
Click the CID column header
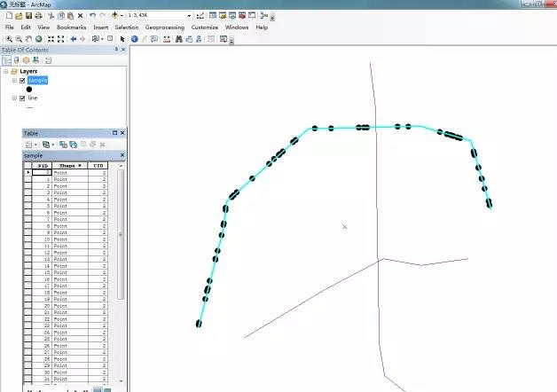coord(98,166)
